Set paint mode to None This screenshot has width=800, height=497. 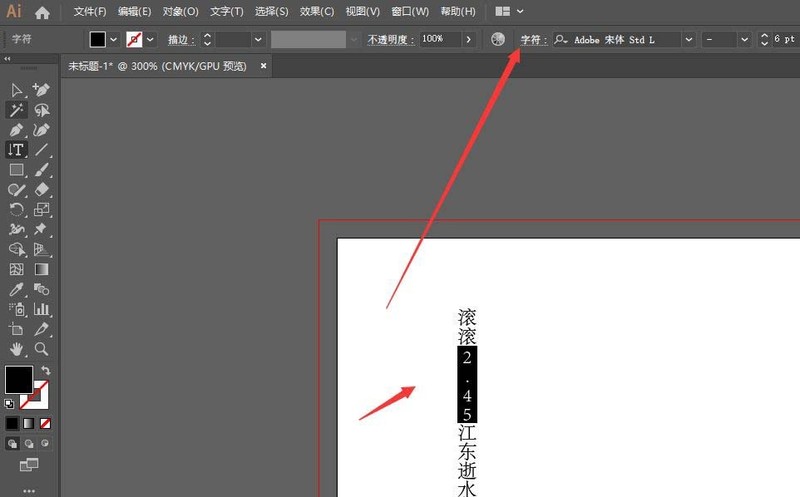pyautogui.click(x=45, y=423)
